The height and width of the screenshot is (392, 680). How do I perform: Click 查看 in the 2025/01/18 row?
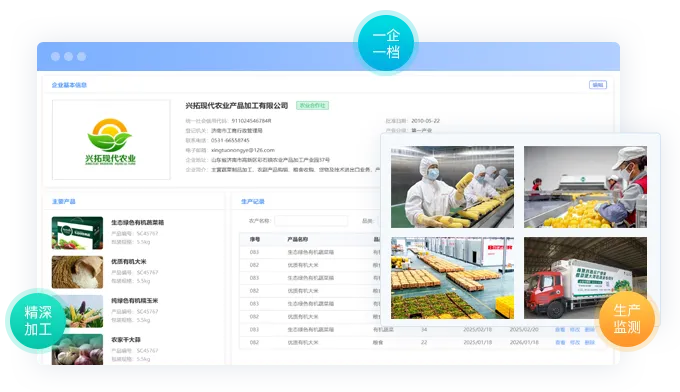tap(560, 342)
